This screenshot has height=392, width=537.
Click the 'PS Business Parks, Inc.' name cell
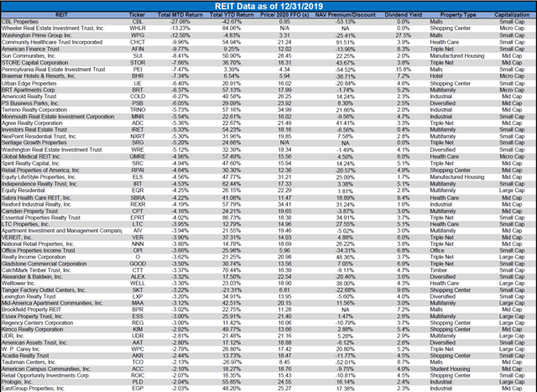(x=30, y=103)
